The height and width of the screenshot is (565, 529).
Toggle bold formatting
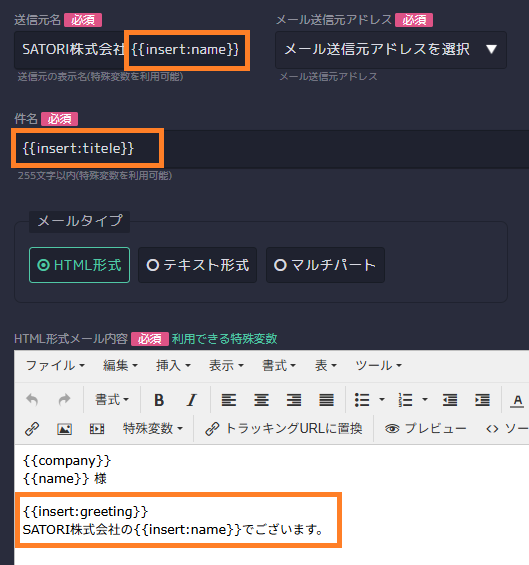pos(159,400)
